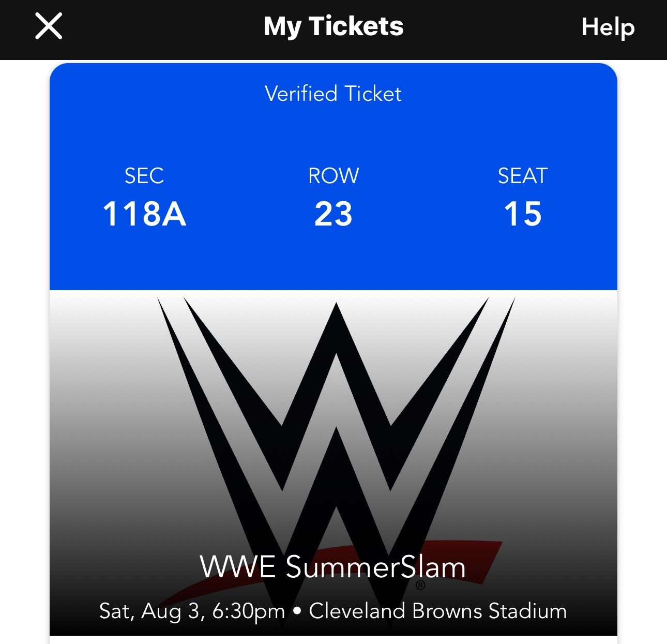The height and width of the screenshot is (644, 667).
Task: Click the ROW label
Action: pos(332,176)
